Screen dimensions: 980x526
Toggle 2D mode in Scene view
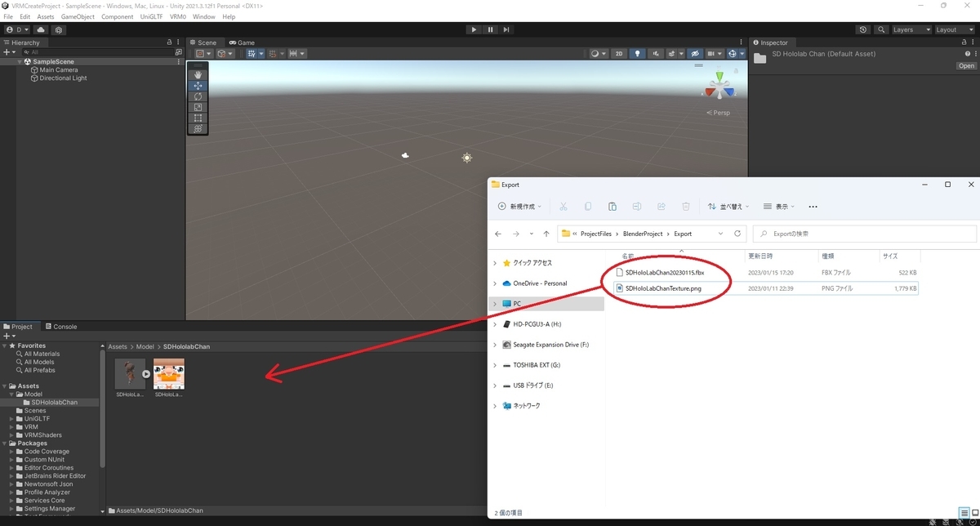click(619, 54)
